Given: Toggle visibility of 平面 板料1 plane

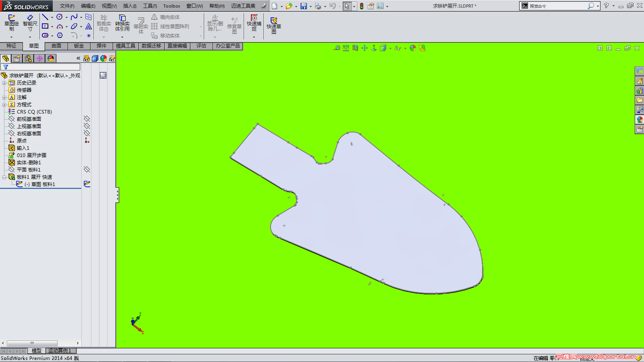Looking at the screenshot, I should (87, 170).
